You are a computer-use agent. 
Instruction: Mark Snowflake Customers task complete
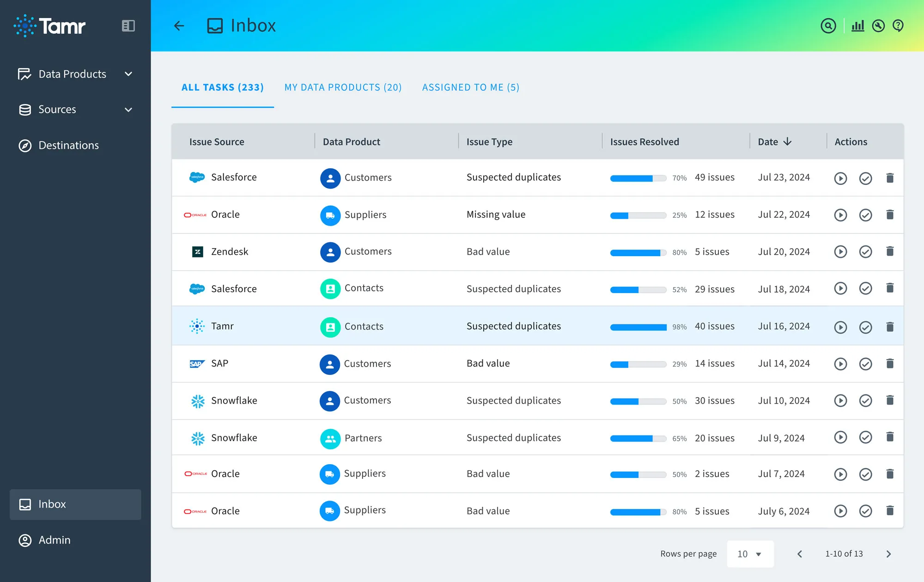865,400
